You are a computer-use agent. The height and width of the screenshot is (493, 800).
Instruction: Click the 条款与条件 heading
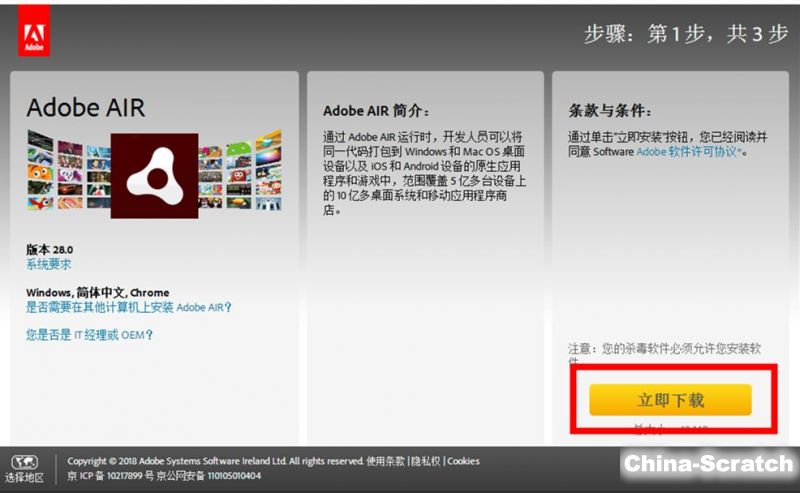click(610, 111)
